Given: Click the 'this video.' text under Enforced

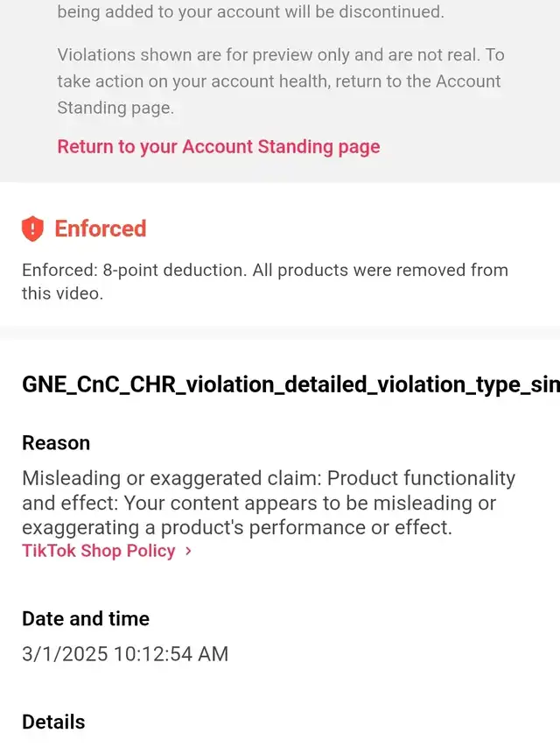Looking at the screenshot, I should (63, 293).
